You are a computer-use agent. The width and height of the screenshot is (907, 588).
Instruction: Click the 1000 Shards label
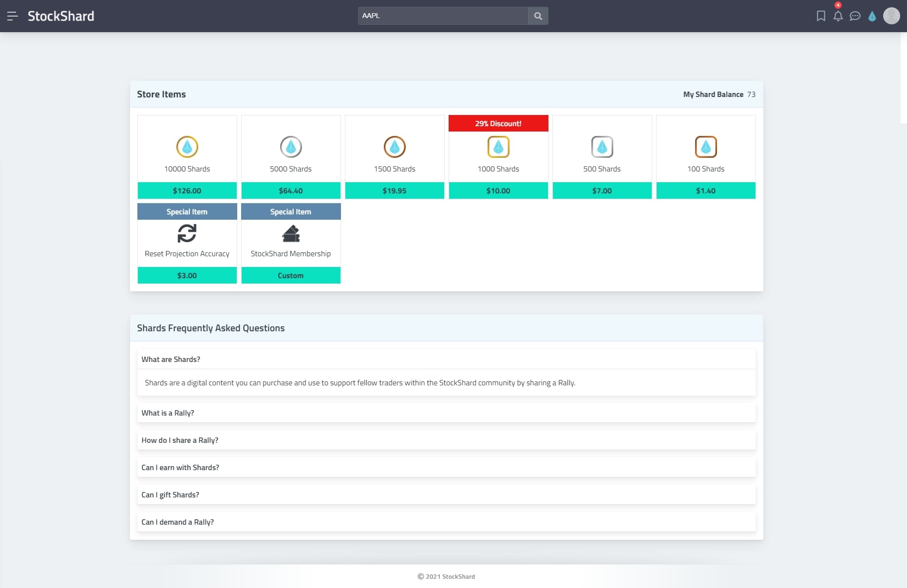point(498,169)
